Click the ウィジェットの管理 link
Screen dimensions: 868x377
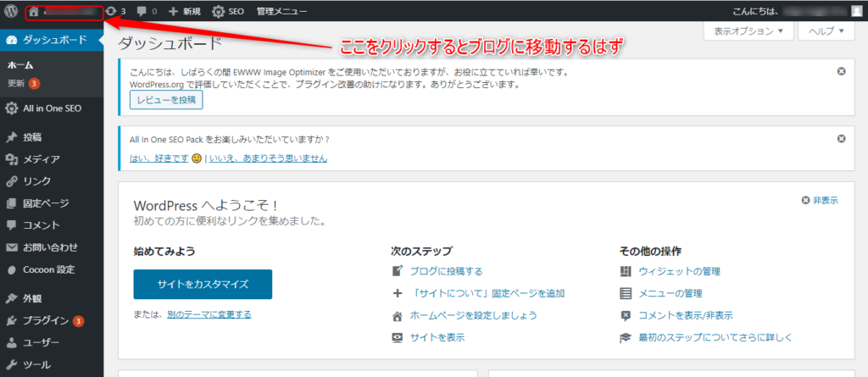click(x=680, y=271)
